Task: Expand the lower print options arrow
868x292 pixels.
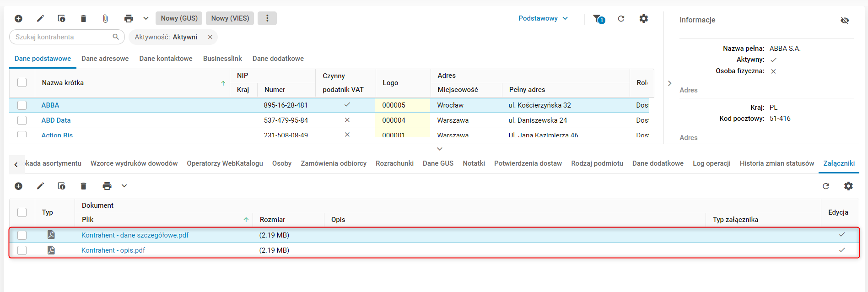Action: (x=124, y=186)
